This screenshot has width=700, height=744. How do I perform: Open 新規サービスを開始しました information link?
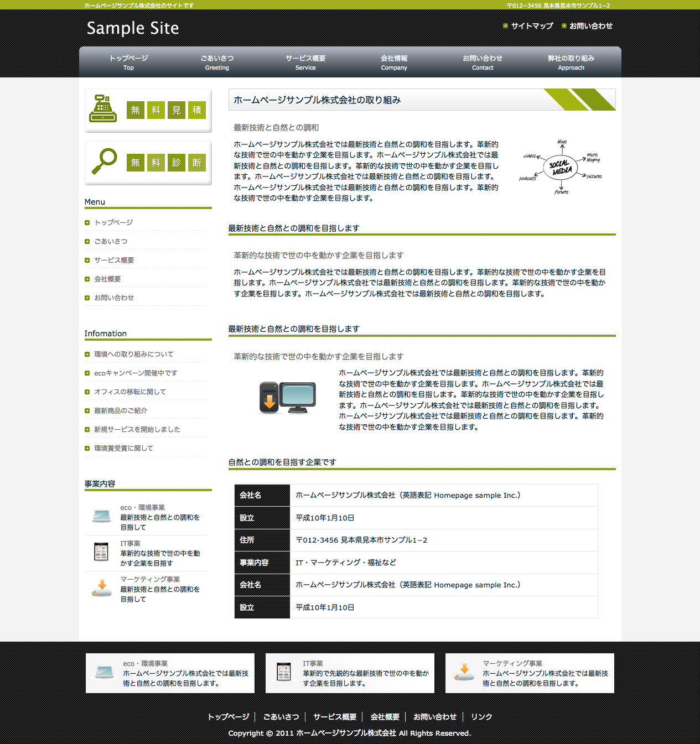(x=137, y=429)
